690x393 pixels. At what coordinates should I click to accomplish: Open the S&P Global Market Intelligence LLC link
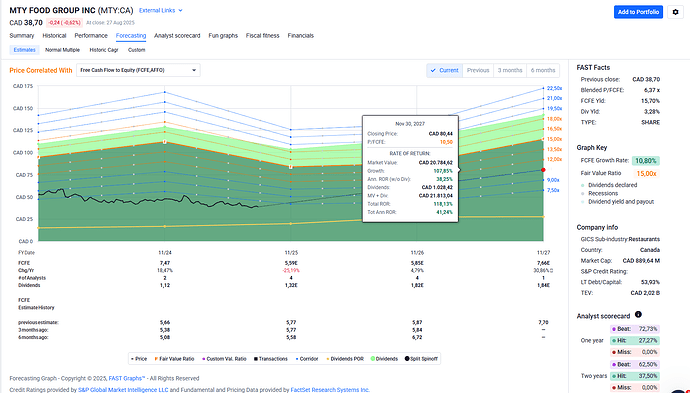click(x=123, y=389)
